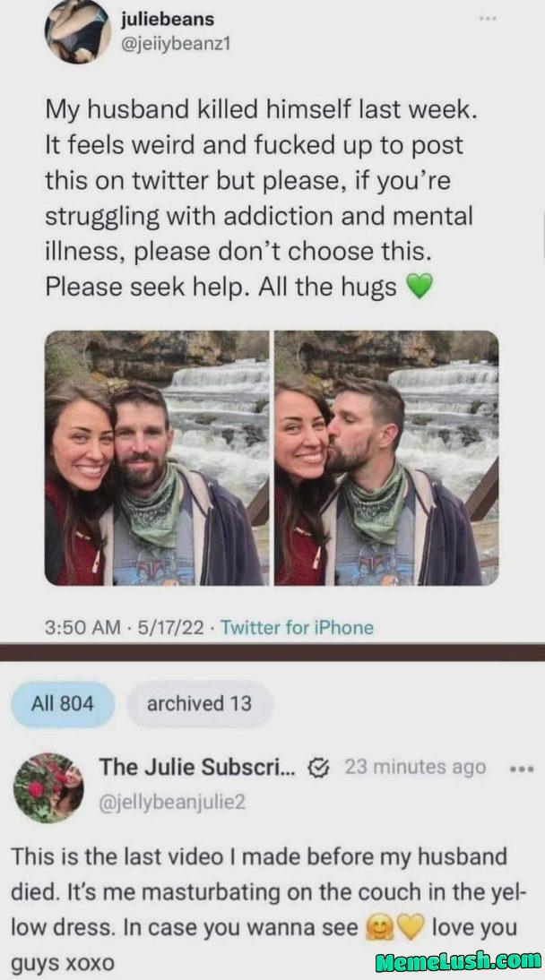
Task: Click the green heart emoji in the tweet
Action: click(x=420, y=288)
